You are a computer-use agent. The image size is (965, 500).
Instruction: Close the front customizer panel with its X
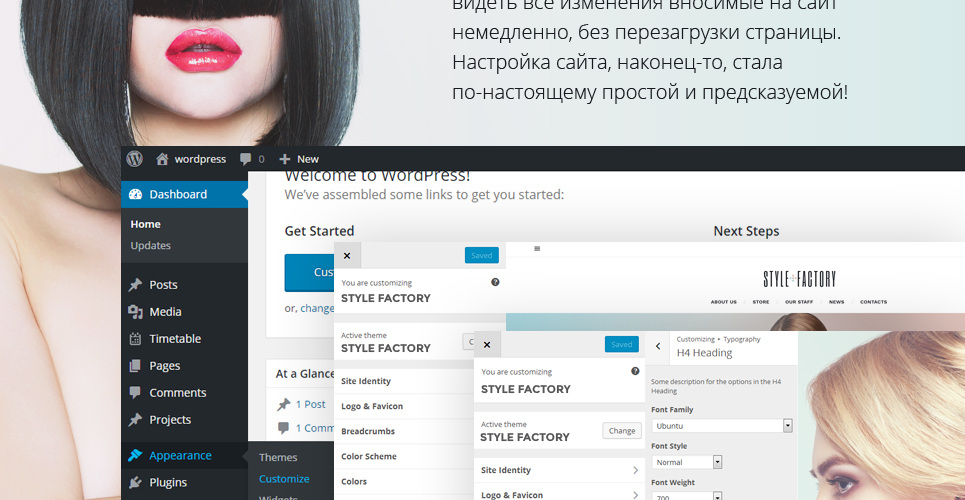(487, 344)
